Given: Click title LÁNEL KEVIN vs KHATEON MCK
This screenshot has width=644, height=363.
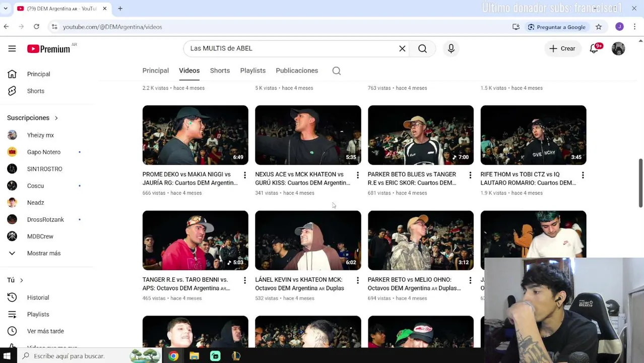Looking at the screenshot, I should (300, 284).
